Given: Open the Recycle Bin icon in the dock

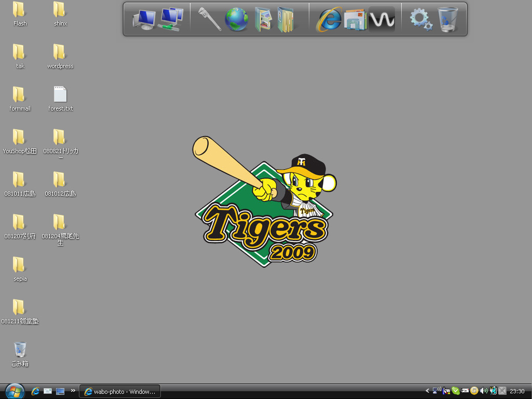Looking at the screenshot, I should [447, 19].
